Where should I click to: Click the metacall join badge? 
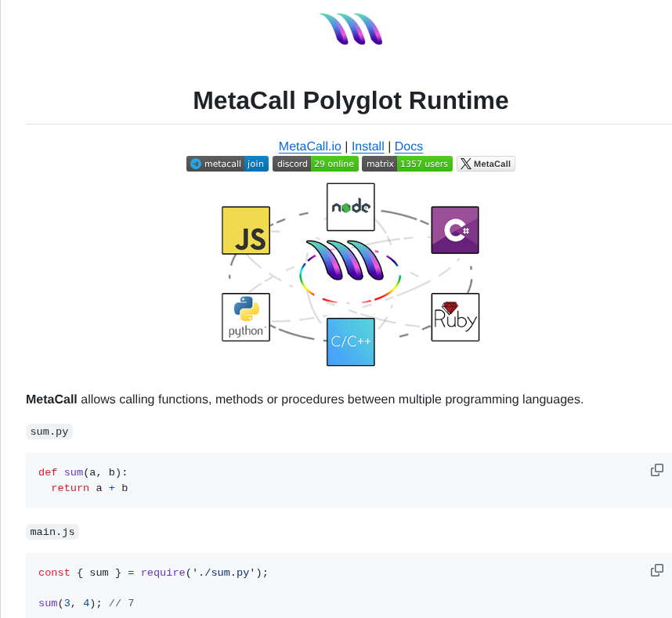pos(227,164)
